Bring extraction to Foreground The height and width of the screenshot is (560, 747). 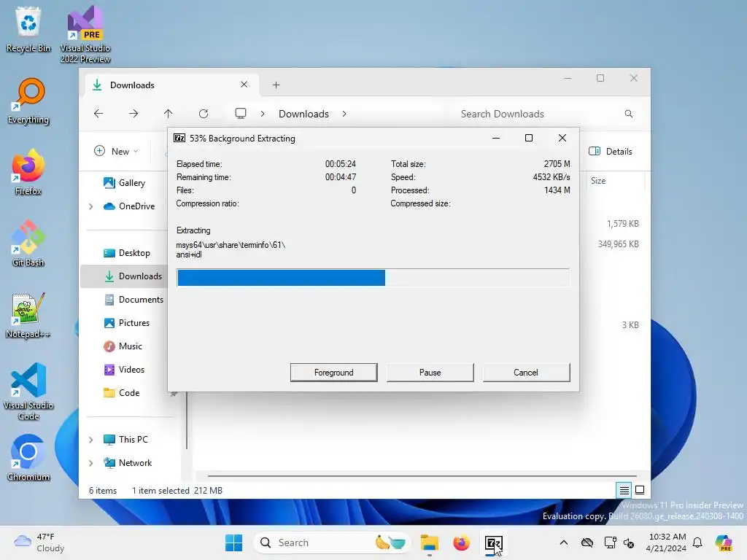pyautogui.click(x=333, y=373)
